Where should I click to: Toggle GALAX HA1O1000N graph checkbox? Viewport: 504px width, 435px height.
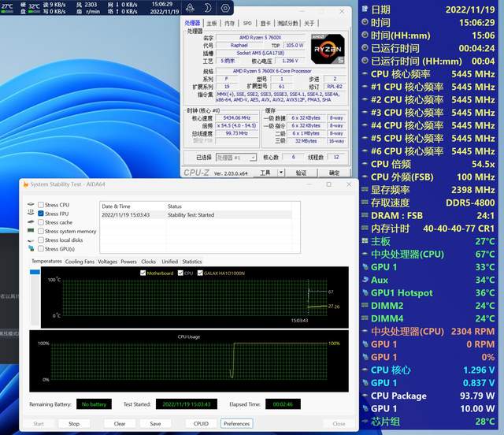(x=200, y=273)
